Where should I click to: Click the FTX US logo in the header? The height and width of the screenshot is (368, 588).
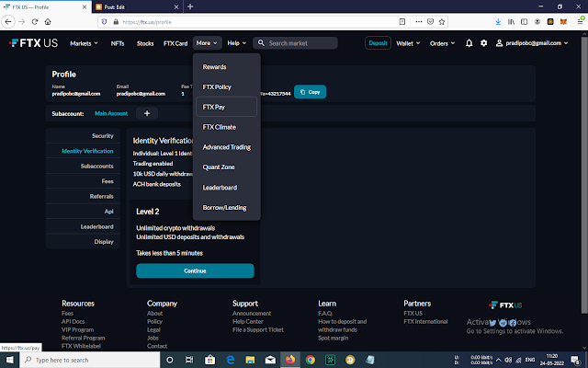tap(33, 43)
